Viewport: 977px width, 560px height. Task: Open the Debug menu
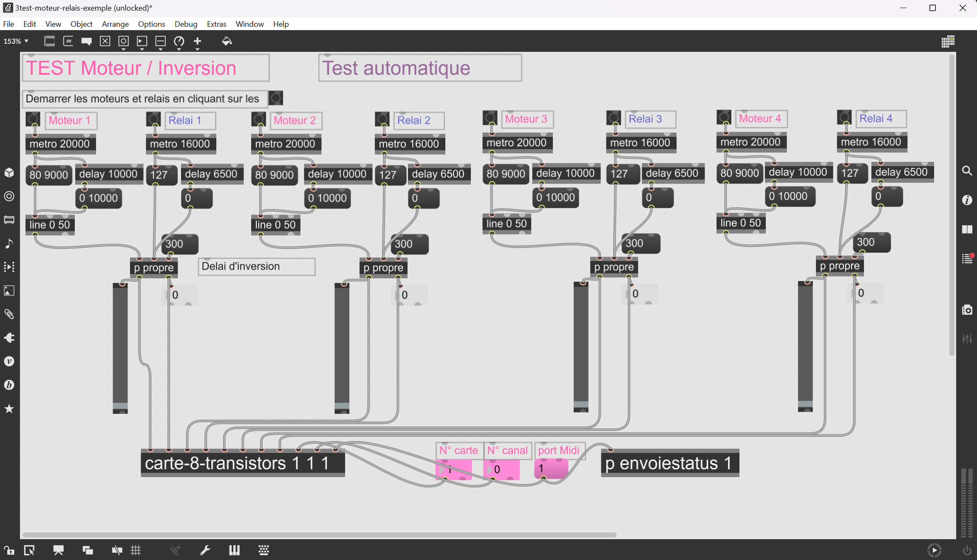(186, 24)
